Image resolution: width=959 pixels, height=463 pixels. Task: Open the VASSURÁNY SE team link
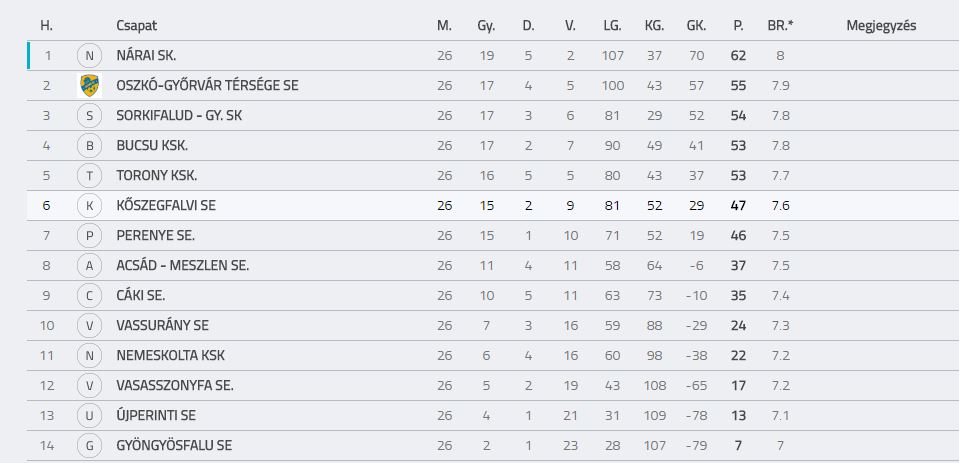(x=163, y=325)
